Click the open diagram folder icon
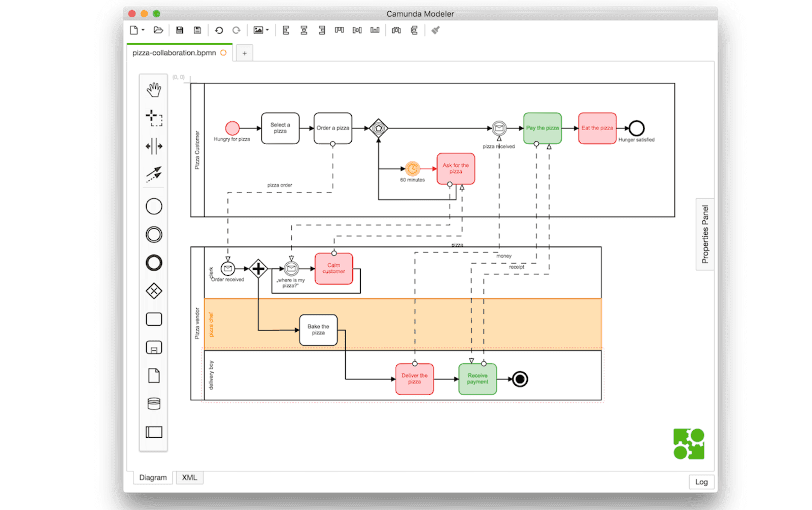 [158, 30]
